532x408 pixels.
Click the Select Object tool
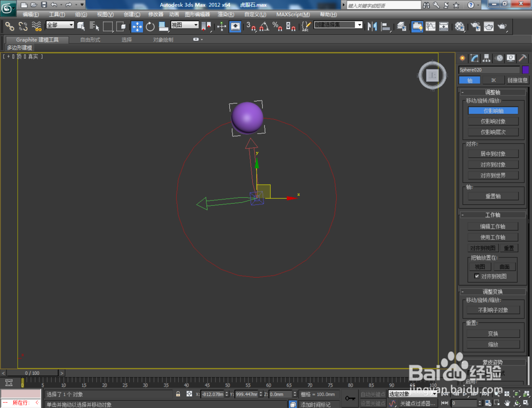[81, 26]
